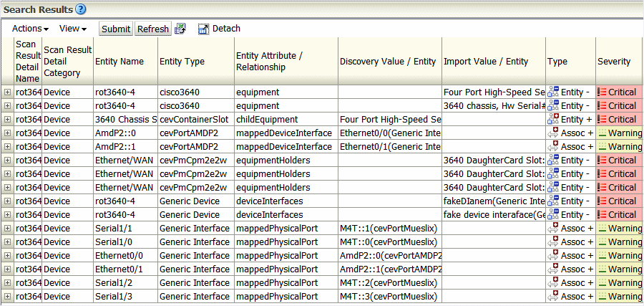Screen dimensions: 644x306
Task: Select 'M4T::3(cevPortMueslix)' cell
Action: [x=390, y=296]
